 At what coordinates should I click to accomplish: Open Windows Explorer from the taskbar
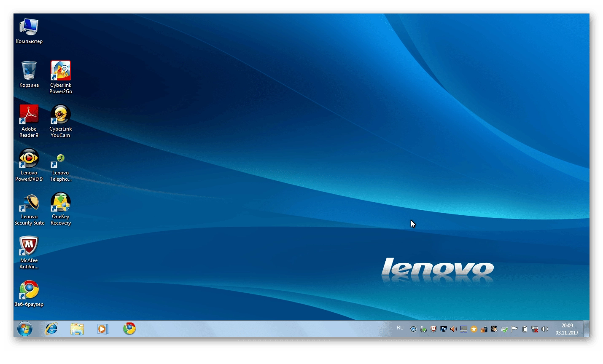(77, 329)
